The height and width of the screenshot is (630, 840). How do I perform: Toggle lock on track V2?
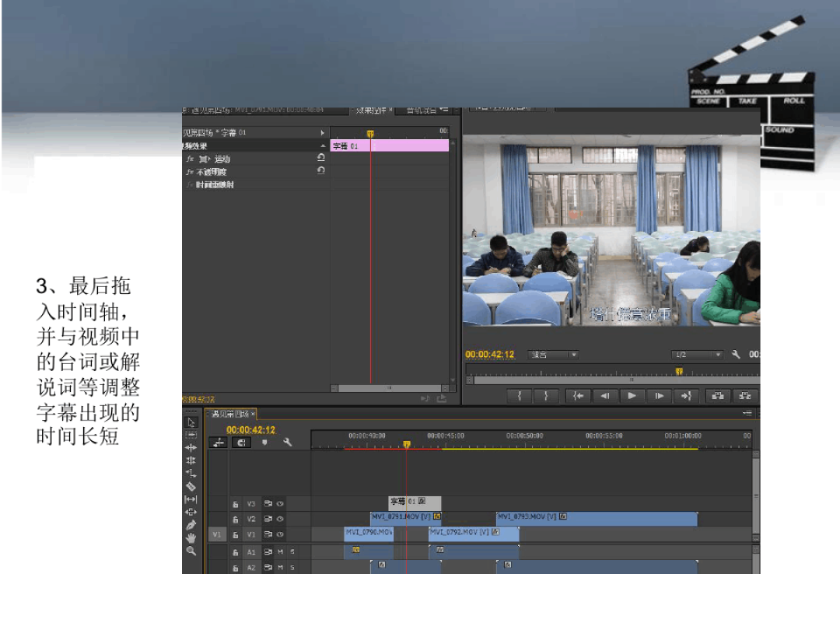point(235,519)
